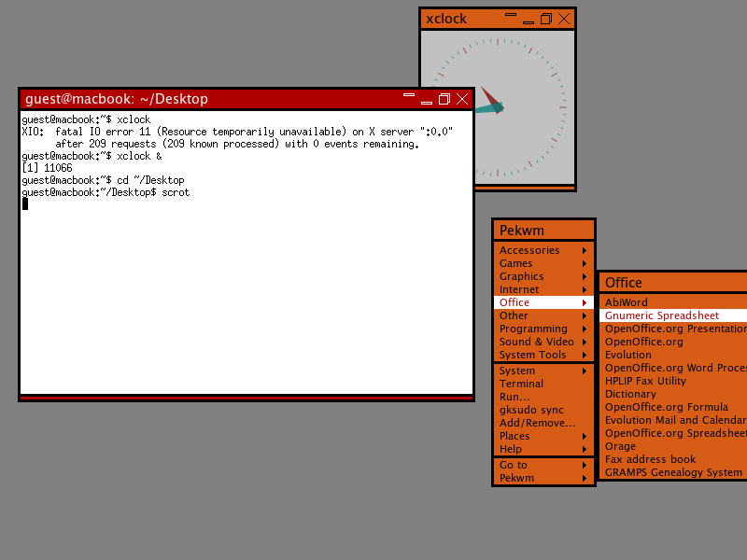This screenshot has width=747, height=560.
Task: Expand the Pekwm submenu at the bottom
Action: point(543,478)
